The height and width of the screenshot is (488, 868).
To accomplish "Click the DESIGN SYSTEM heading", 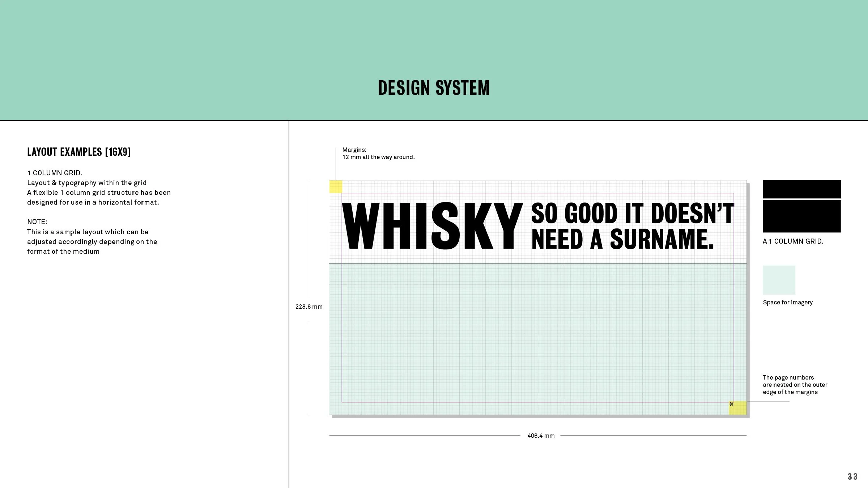I will click(434, 88).
